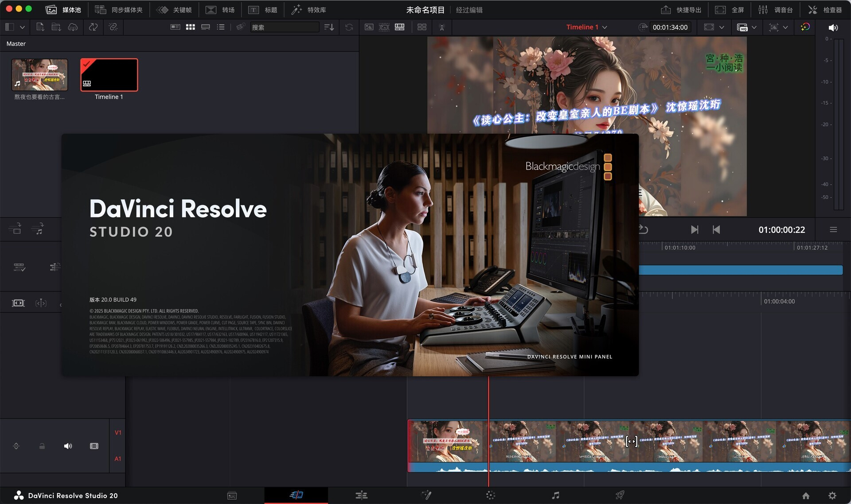Open the sort order dropdown
This screenshot has height=504, width=851.
pos(329,27)
